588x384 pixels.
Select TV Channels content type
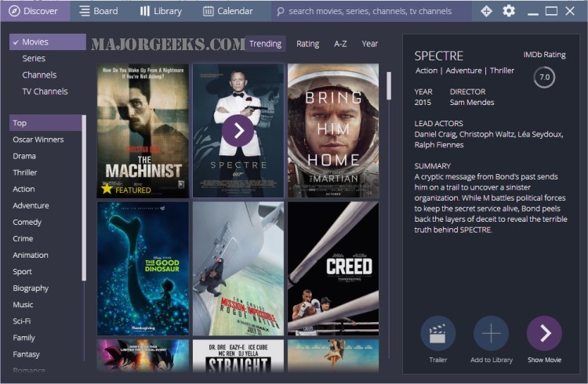[x=45, y=92]
